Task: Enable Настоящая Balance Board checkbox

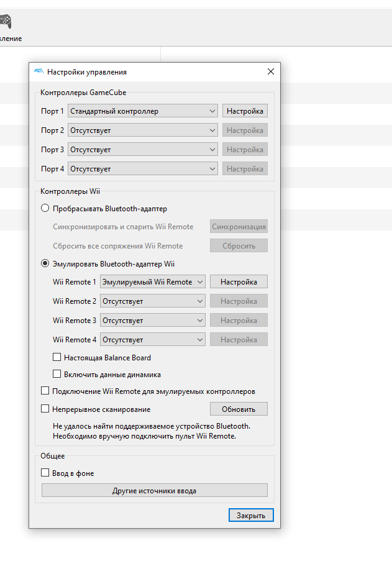Action: point(57,357)
